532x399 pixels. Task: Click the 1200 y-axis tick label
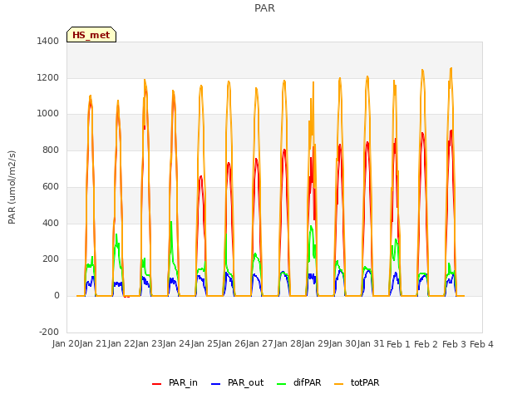48,77
